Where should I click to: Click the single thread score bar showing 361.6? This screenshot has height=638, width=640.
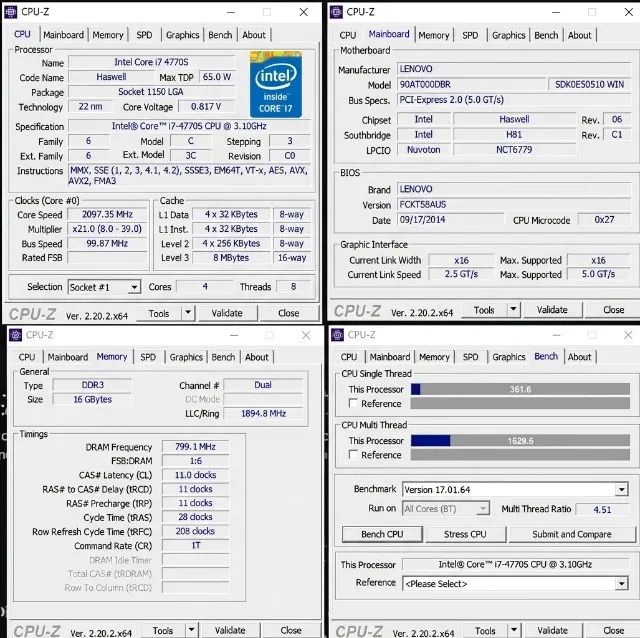click(520, 389)
